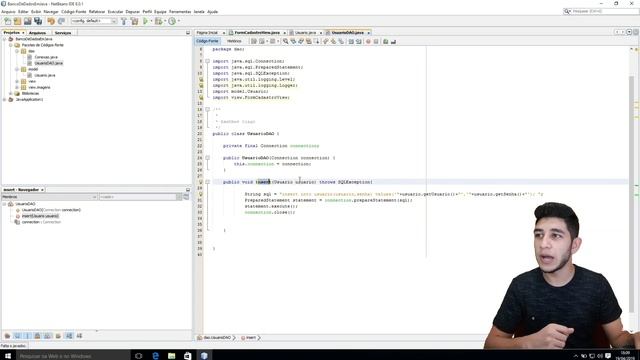Click the Redo arrow icon
This screenshot has height=360, width=640.
point(61,21)
